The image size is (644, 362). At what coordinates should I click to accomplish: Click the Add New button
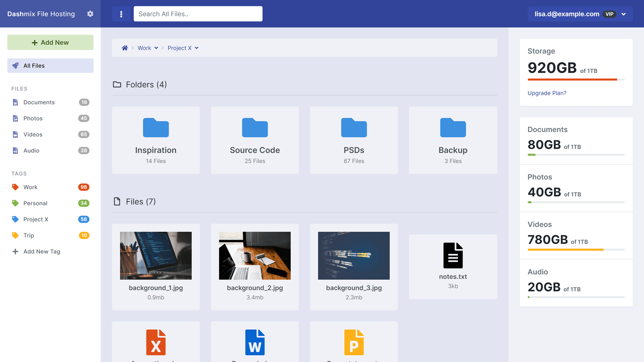50,42
